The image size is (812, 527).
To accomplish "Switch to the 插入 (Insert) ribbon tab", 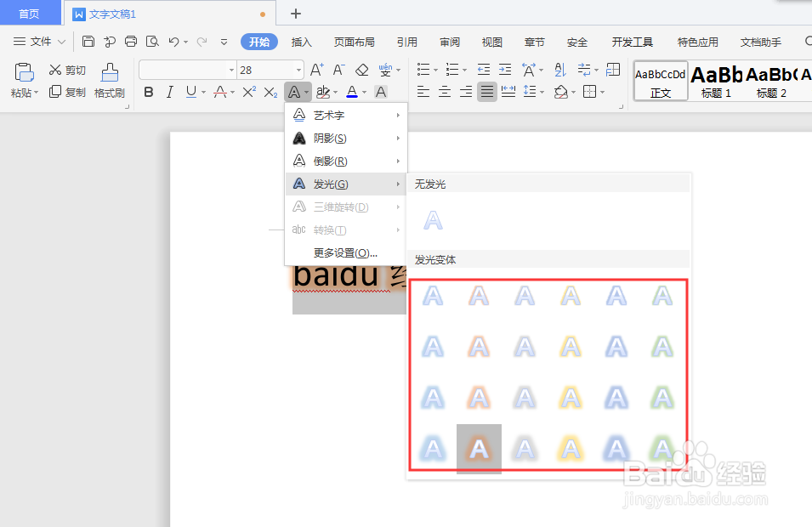I will tap(299, 41).
